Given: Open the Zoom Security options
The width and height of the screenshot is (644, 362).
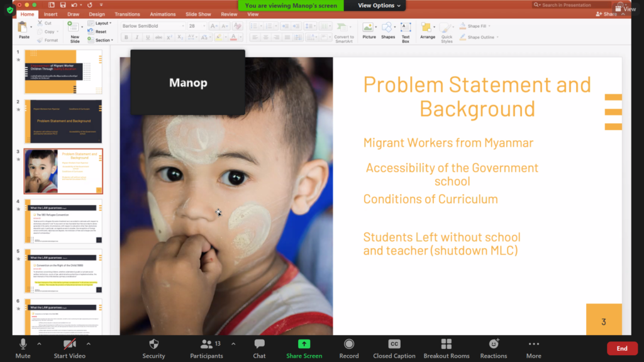Looking at the screenshot, I should [x=153, y=348].
